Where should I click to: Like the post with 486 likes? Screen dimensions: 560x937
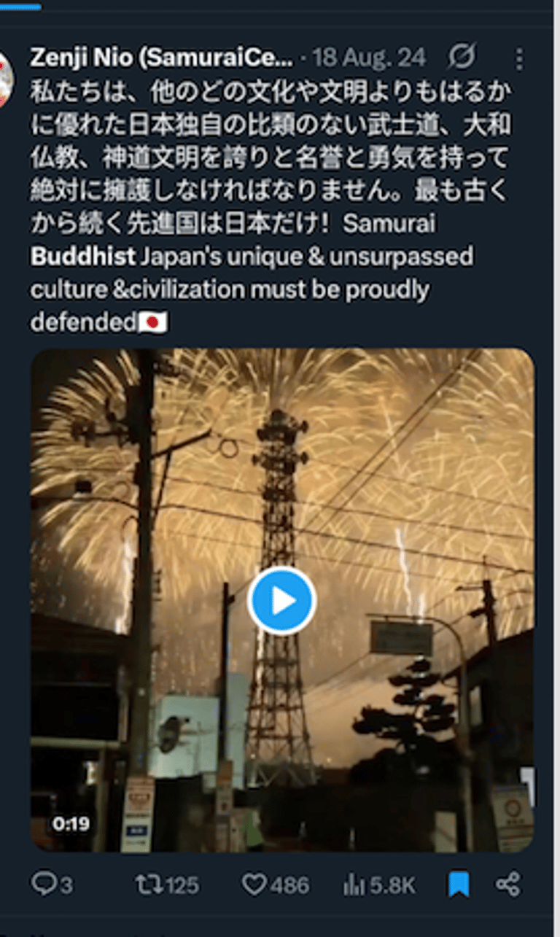(x=254, y=885)
